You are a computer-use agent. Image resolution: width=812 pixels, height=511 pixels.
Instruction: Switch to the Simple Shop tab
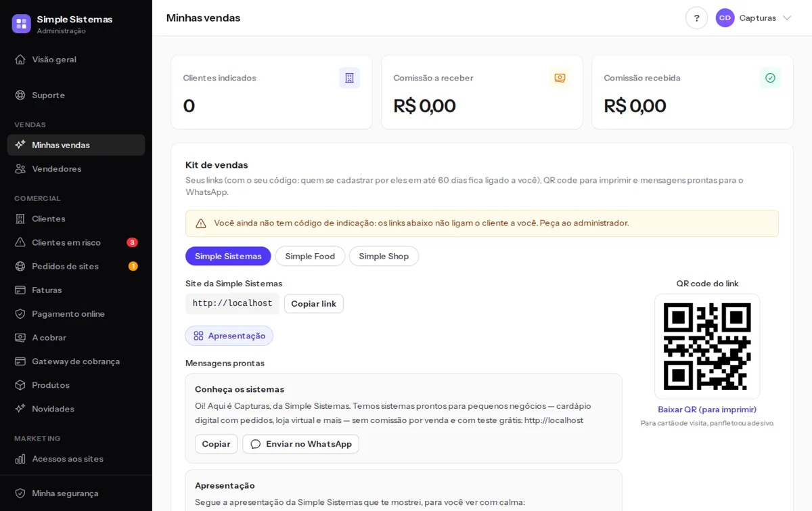pyautogui.click(x=384, y=256)
